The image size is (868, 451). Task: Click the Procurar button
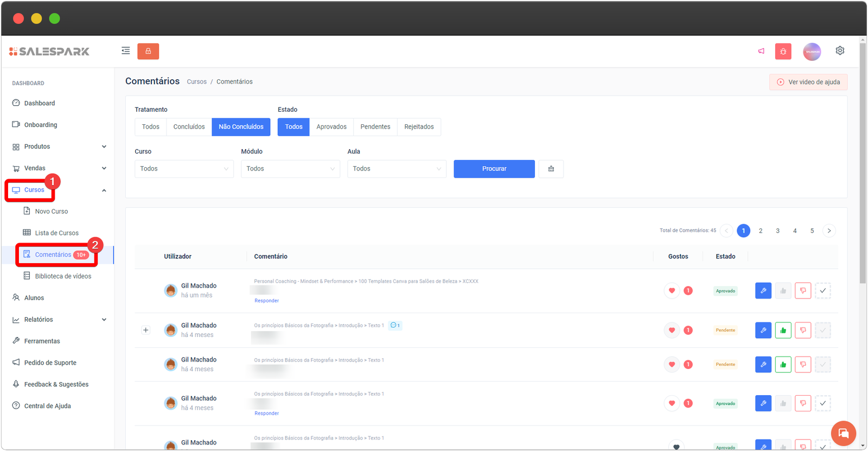click(494, 169)
